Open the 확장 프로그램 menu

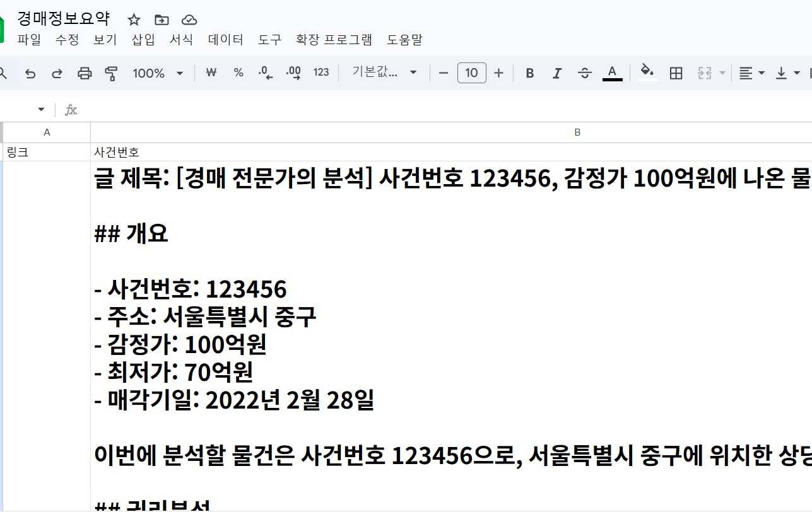point(334,40)
